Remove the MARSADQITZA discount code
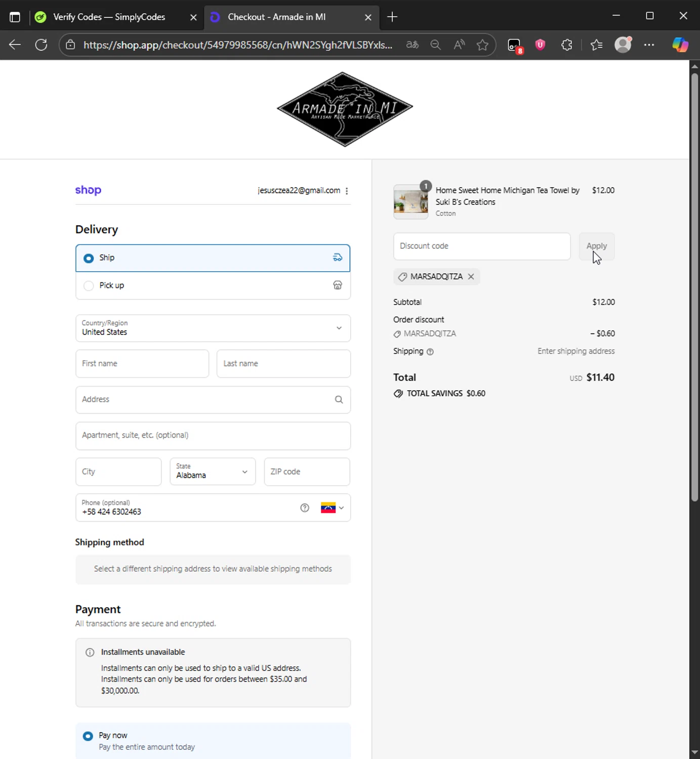 (471, 277)
